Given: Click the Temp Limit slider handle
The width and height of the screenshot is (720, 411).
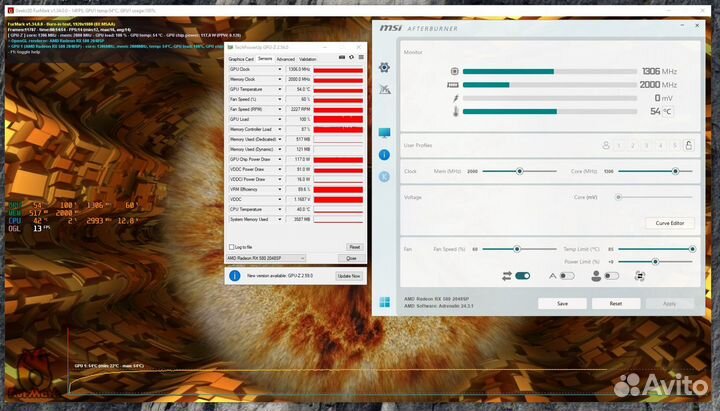Looking at the screenshot, I should [692, 249].
